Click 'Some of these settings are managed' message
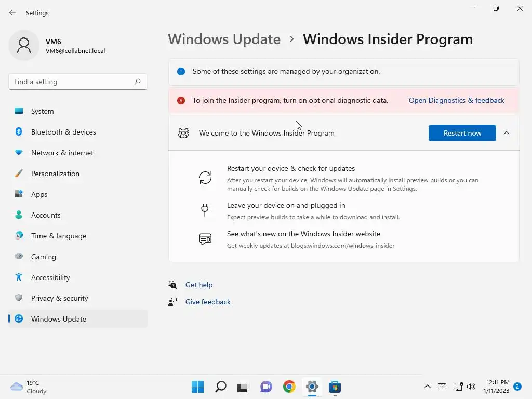This screenshot has height=399, width=532. pyautogui.click(x=286, y=71)
